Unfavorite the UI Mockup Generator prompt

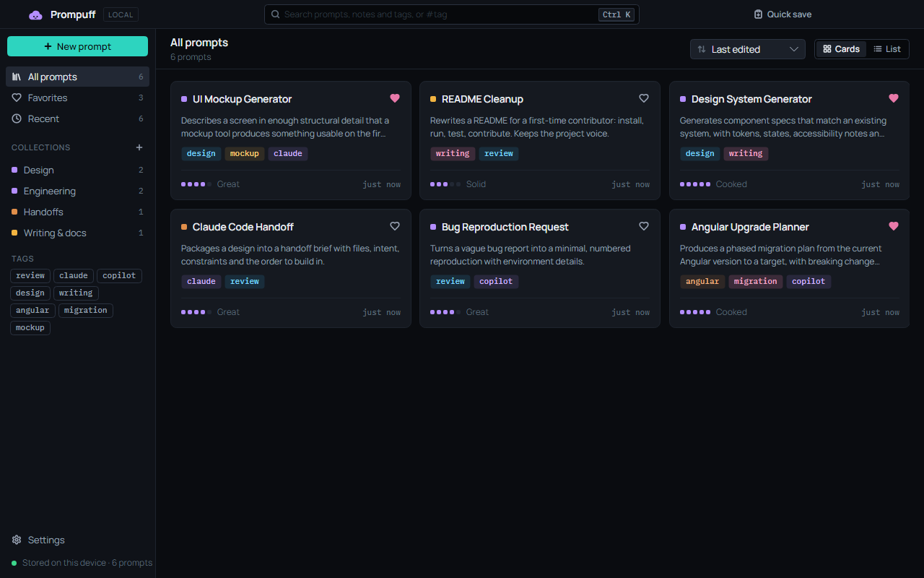[395, 98]
